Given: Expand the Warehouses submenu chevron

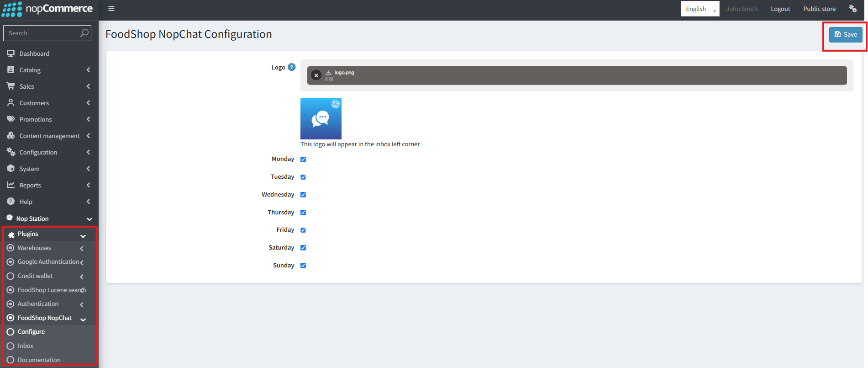Looking at the screenshot, I should click(82, 249).
